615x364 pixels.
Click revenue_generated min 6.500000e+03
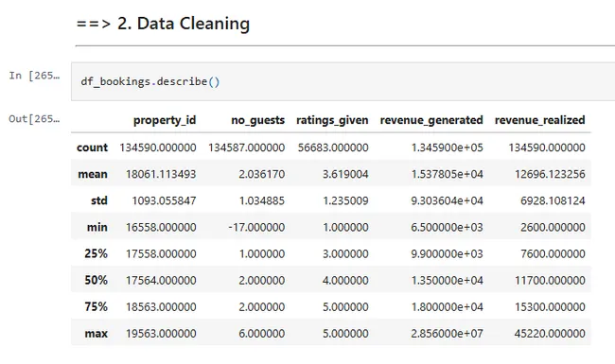pyautogui.click(x=448, y=227)
